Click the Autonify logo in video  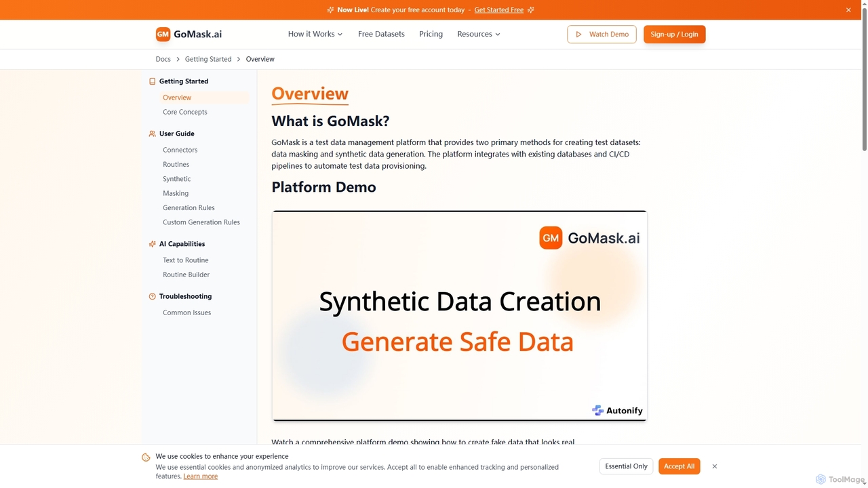point(617,410)
